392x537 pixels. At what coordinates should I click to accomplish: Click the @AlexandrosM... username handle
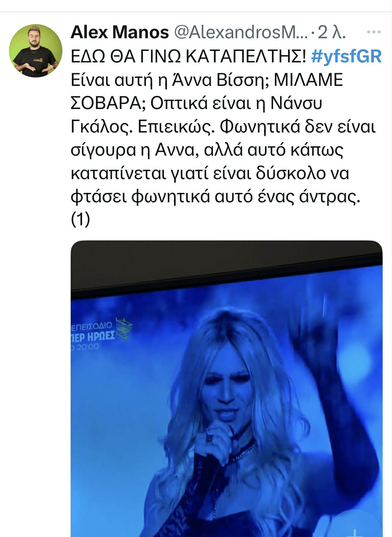240,33
